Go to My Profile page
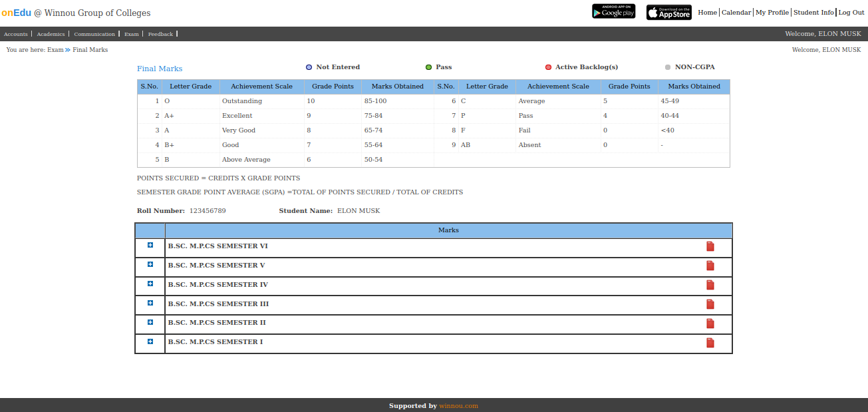This screenshot has height=412, width=868. pos(772,13)
